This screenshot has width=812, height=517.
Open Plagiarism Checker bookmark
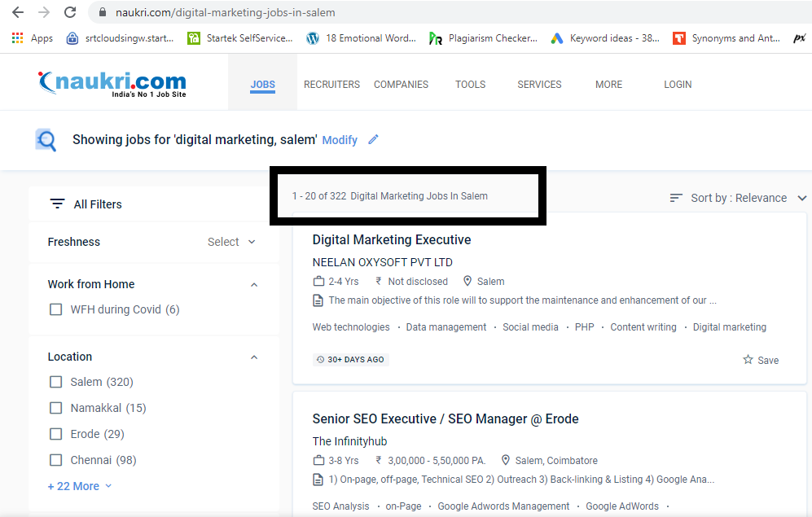pos(483,37)
